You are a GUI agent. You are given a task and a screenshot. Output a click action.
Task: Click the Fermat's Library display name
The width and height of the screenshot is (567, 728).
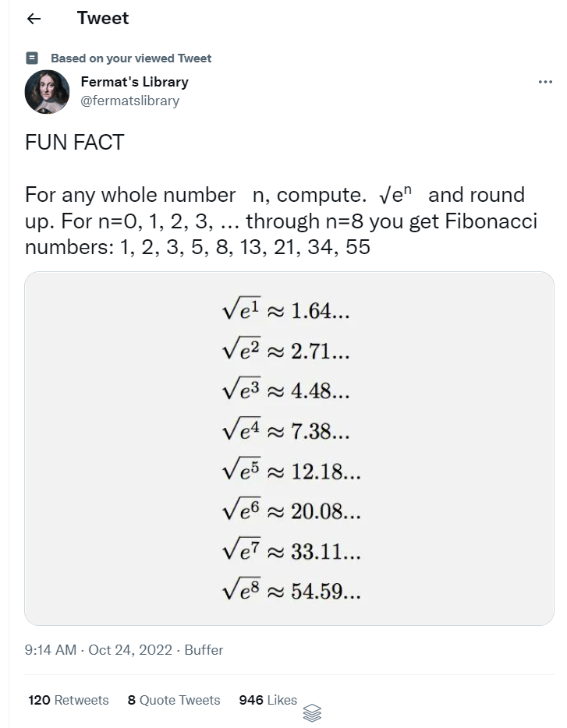(x=134, y=82)
